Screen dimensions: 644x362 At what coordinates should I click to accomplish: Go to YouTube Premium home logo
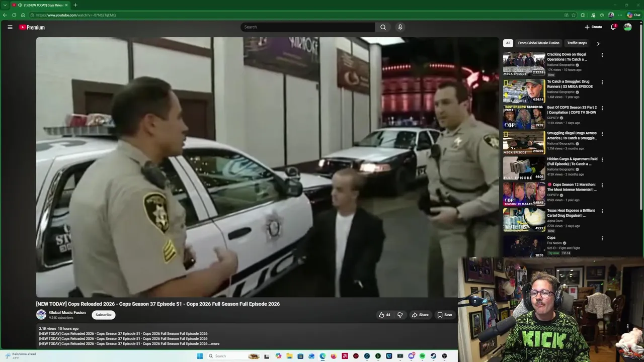32,27
